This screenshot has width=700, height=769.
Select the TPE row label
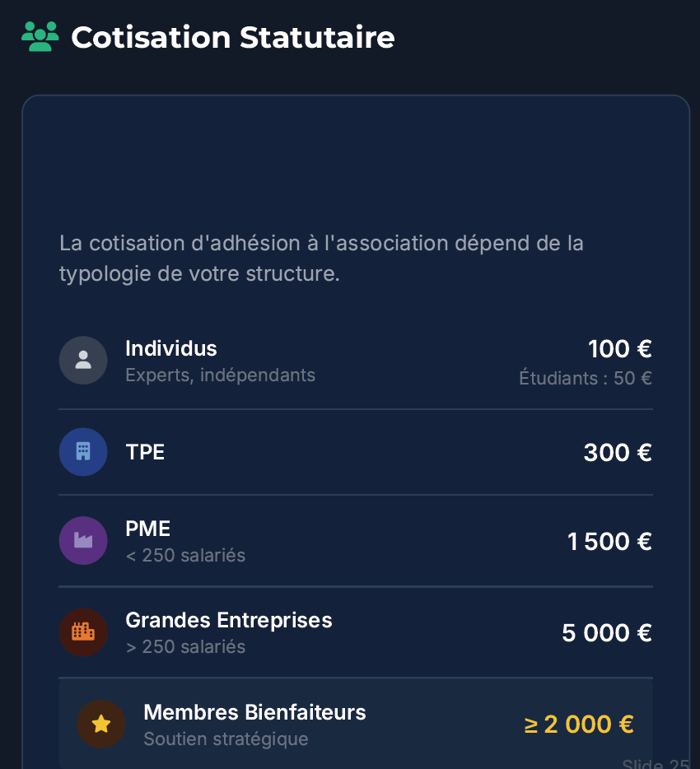tap(145, 452)
